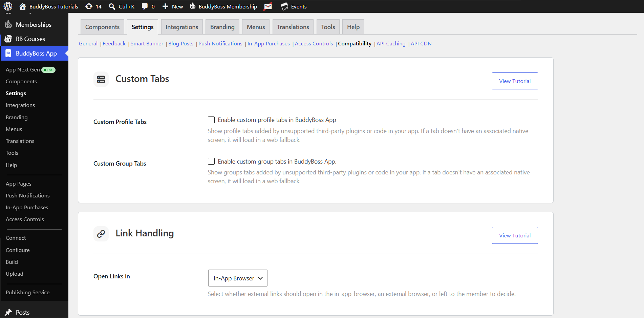Switch to the Integrations tab
644x318 pixels.
click(x=182, y=27)
